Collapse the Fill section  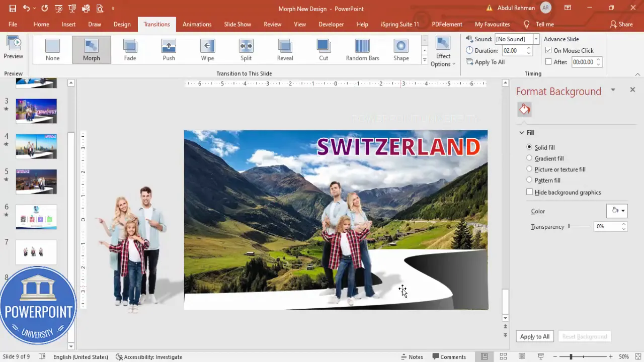pyautogui.click(x=522, y=133)
